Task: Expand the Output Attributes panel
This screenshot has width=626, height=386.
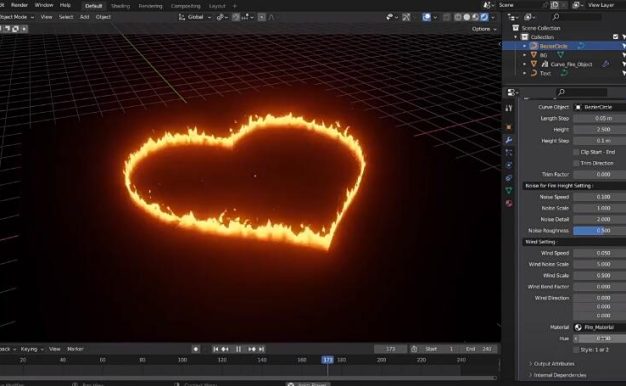Action: coord(552,364)
